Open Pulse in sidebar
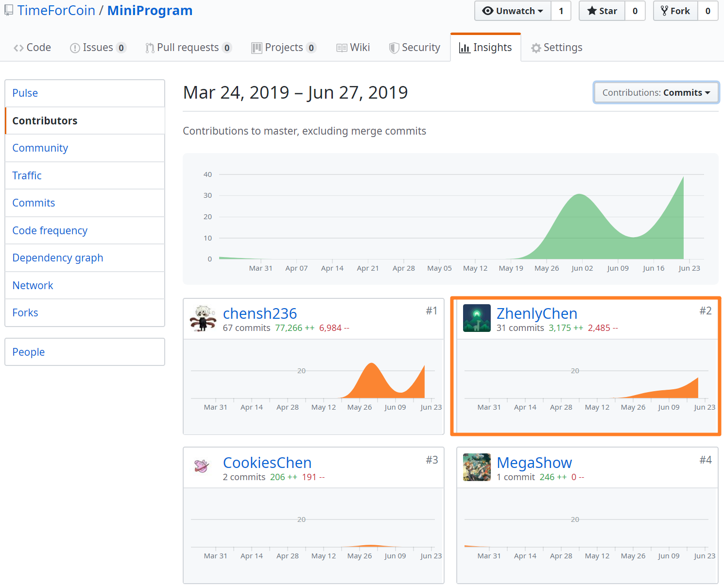The height and width of the screenshot is (588, 724). point(85,93)
